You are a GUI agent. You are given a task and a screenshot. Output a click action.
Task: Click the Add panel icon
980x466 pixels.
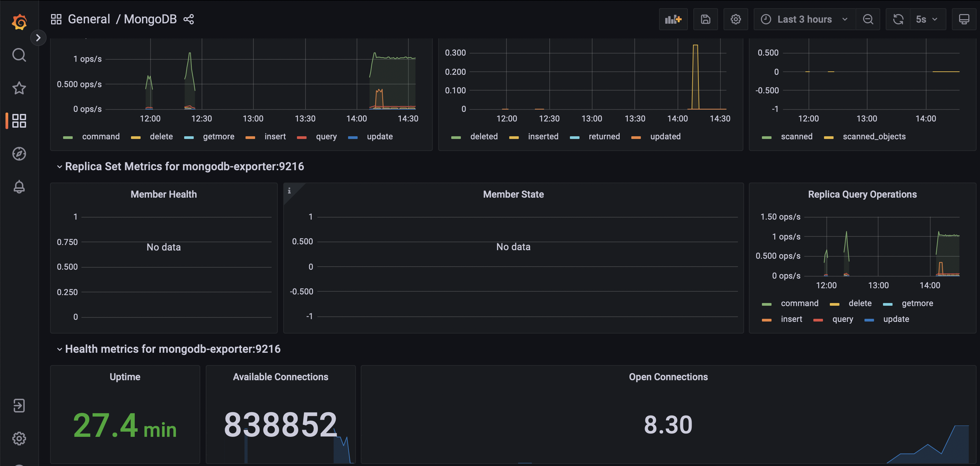coord(673,20)
